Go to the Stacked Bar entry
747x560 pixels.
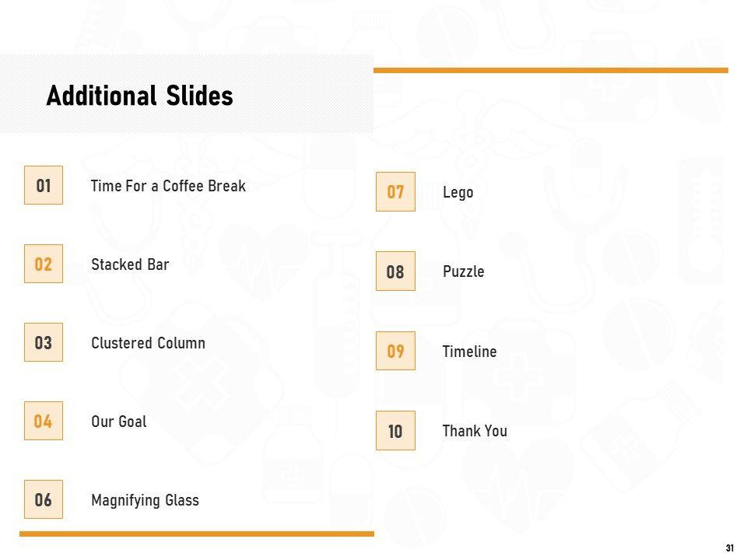[130, 264]
